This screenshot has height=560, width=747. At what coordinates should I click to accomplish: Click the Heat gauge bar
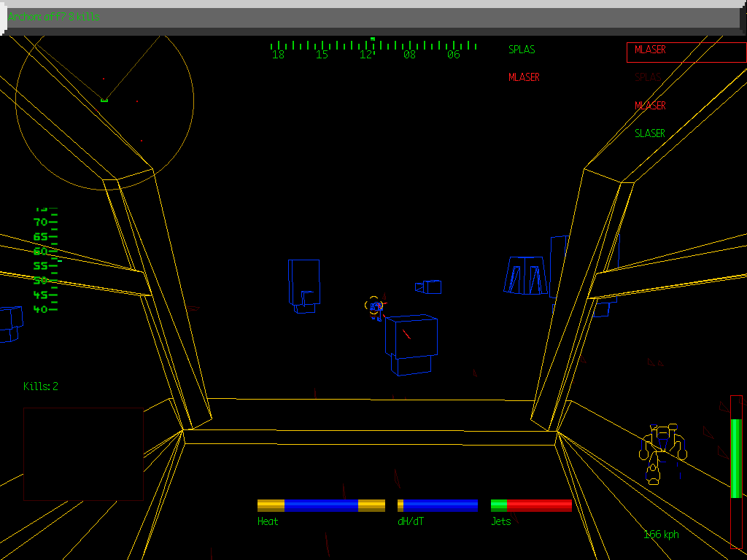point(321,505)
